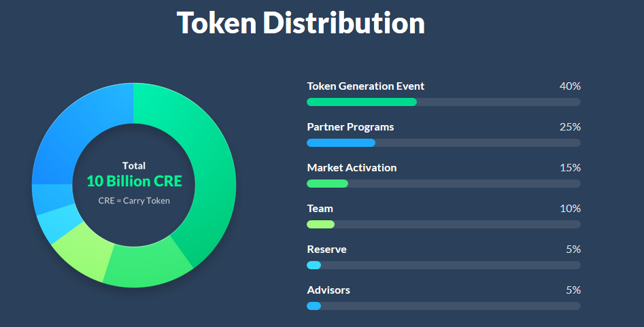This screenshot has height=327, width=644.
Task: Click the Team progress bar
Action: tap(443, 224)
